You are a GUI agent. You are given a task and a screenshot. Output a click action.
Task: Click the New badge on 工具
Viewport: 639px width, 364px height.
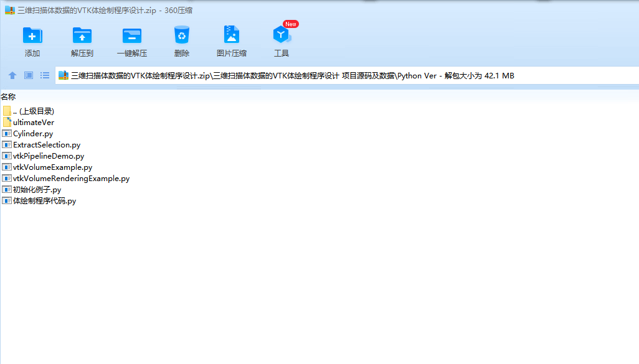click(291, 24)
